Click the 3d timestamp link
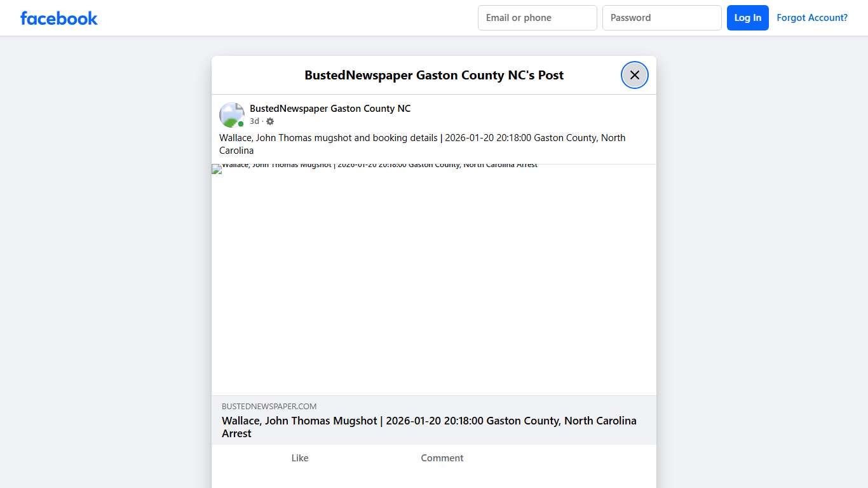868x488 pixels. pos(254,121)
